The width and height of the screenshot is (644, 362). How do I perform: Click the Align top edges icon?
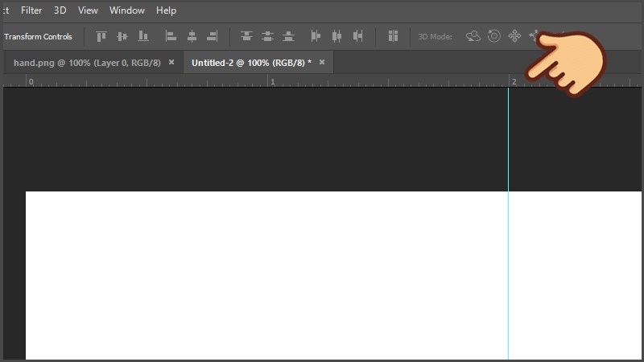[x=101, y=36]
